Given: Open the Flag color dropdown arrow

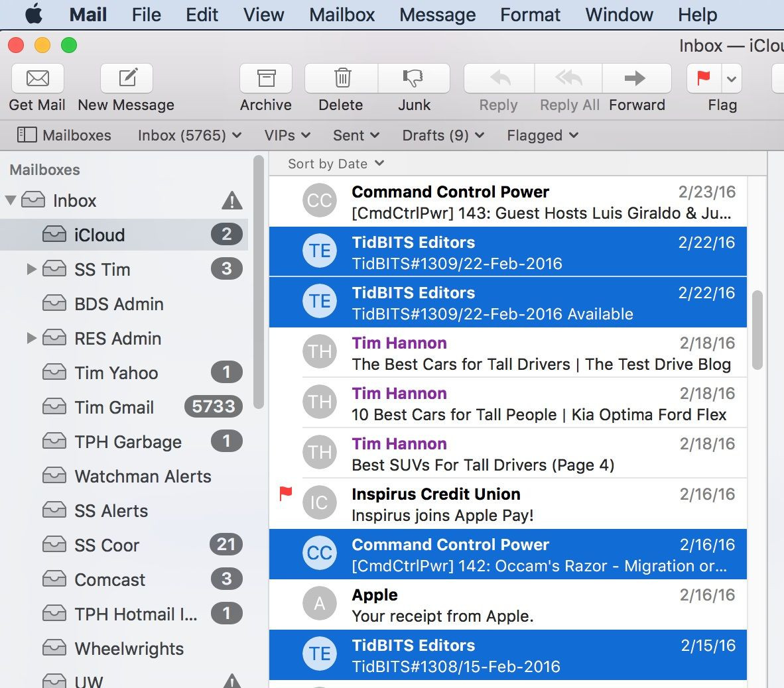Looking at the screenshot, I should coord(732,78).
